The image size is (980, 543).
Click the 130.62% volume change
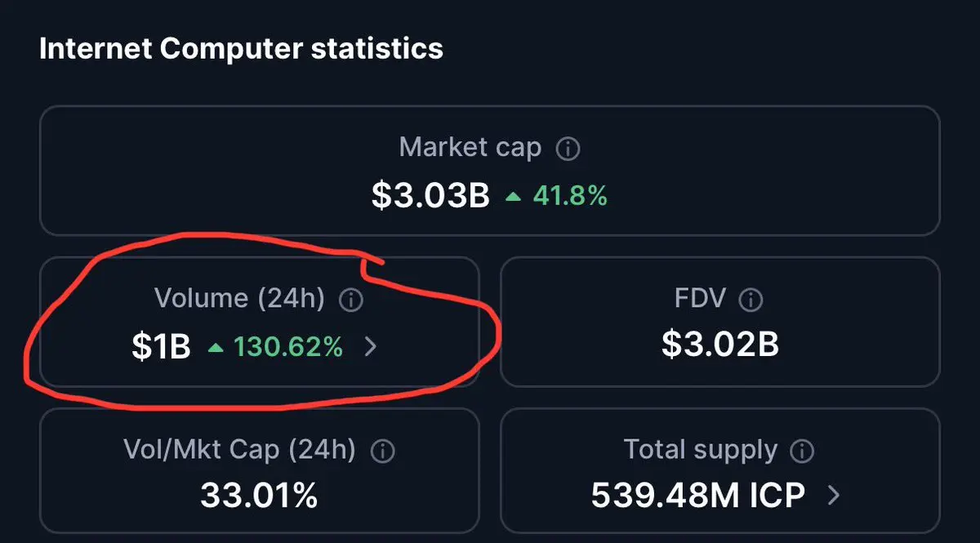click(x=288, y=347)
